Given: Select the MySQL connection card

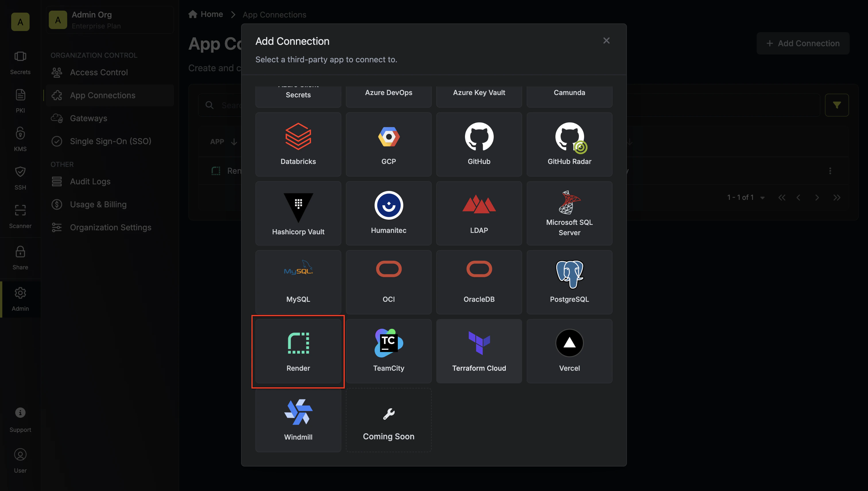Looking at the screenshot, I should [298, 282].
